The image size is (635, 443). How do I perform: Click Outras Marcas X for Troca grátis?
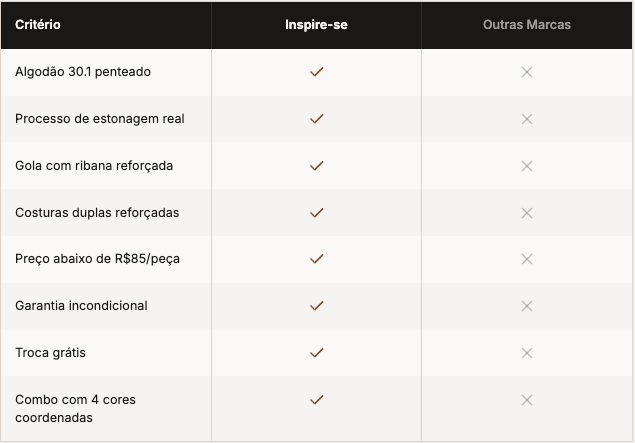pyautogui.click(x=527, y=352)
